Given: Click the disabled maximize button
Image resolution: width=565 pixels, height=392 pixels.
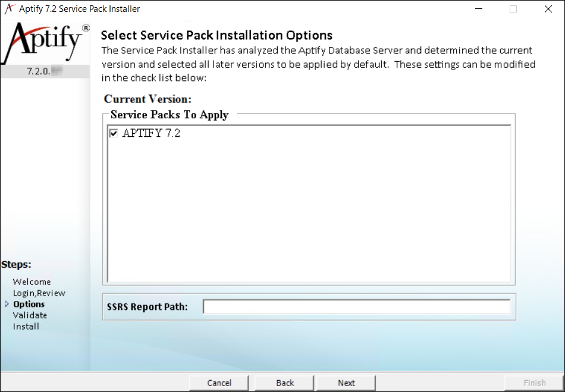Looking at the screenshot, I should (x=513, y=9).
